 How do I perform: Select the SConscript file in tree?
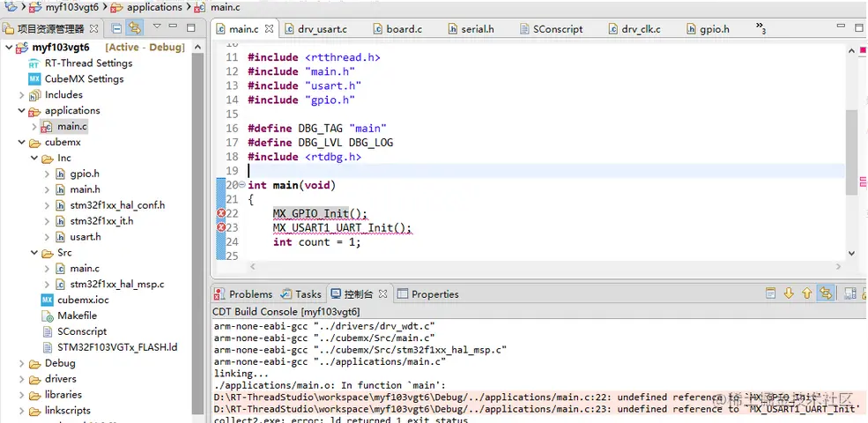click(x=82, y=331)
